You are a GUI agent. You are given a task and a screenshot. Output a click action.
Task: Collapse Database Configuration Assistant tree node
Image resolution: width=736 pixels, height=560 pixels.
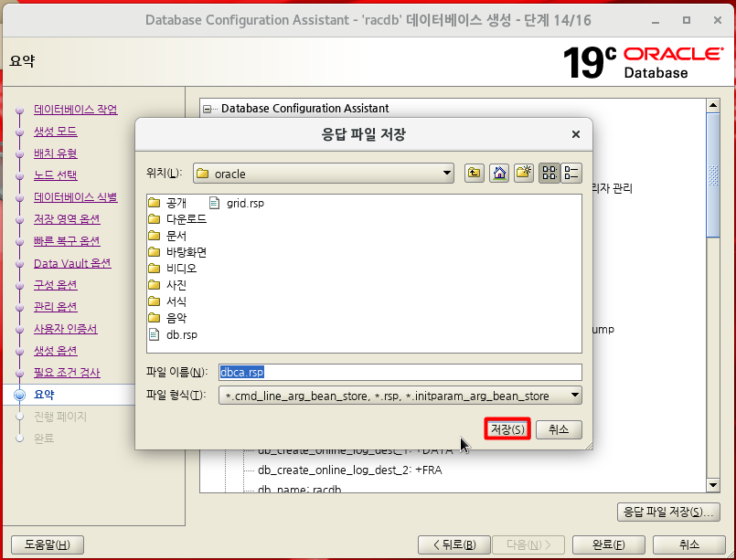[207, 109]
